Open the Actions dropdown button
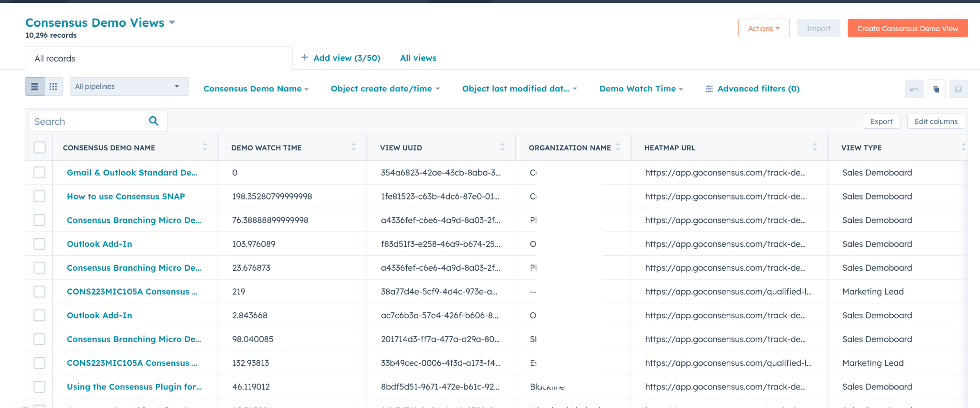 coord(764,28)
